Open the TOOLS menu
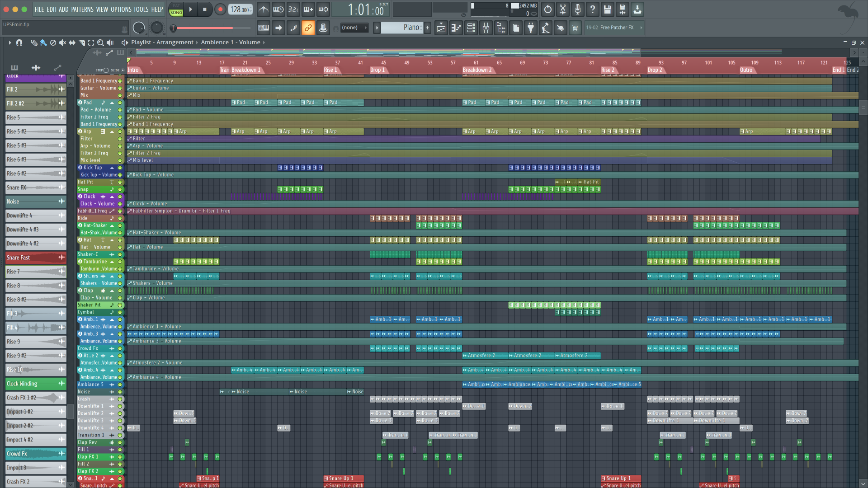This screenshot has width=868, height=488. pos(141,9)
